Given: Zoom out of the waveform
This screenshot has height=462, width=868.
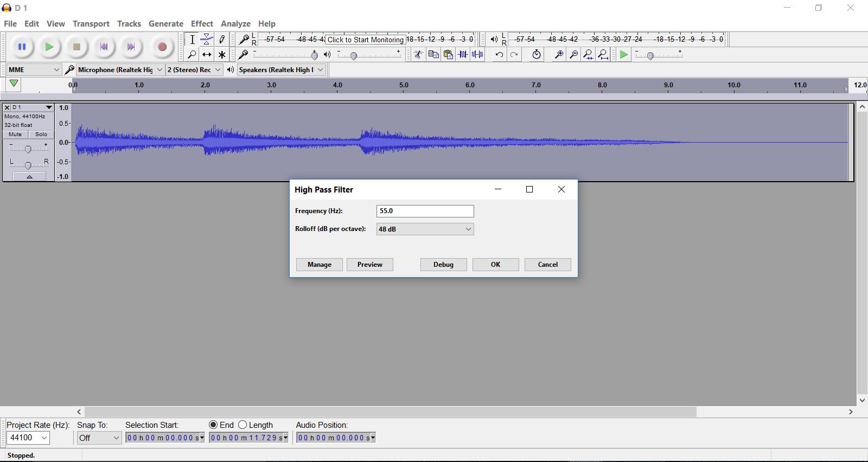Looking at the screenshot, I should (573, 54).
